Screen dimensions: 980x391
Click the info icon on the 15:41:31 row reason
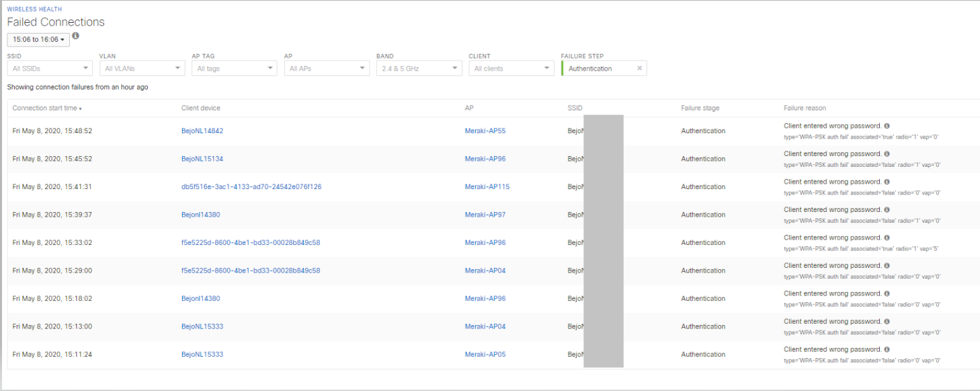(886, 181)
